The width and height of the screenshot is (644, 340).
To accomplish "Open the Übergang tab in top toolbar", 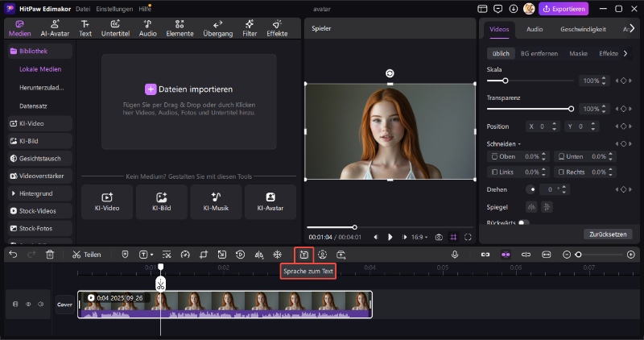I will point(218,28).
